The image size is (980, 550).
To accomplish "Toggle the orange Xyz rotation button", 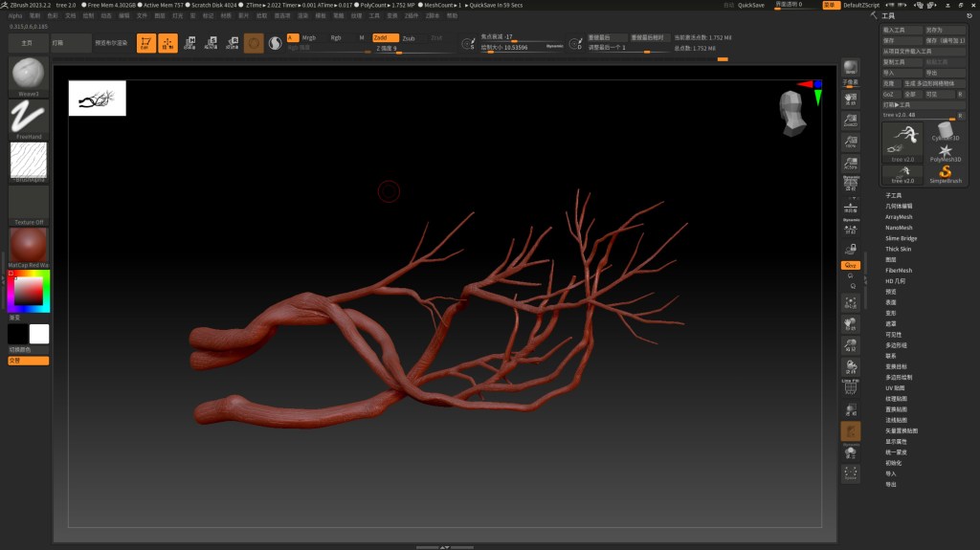I will pyautogui.click(x=850, y=265).
